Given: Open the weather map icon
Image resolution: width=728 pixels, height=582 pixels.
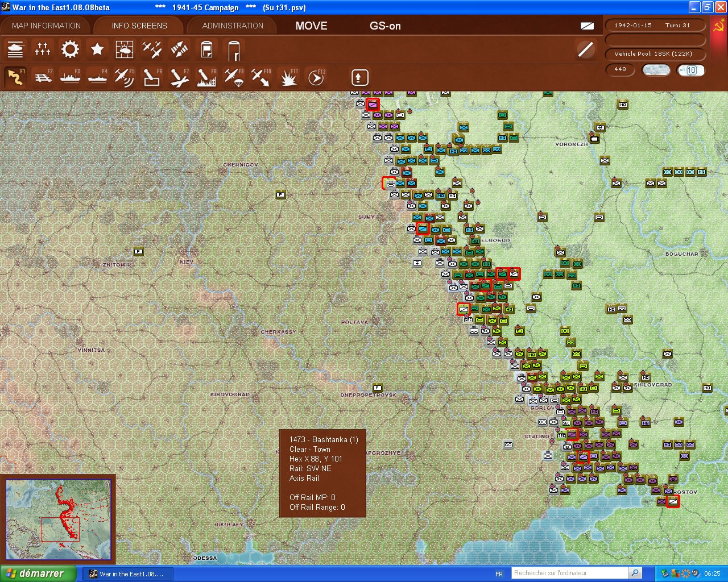Looking at the screenshot, I should coord(125,49).
